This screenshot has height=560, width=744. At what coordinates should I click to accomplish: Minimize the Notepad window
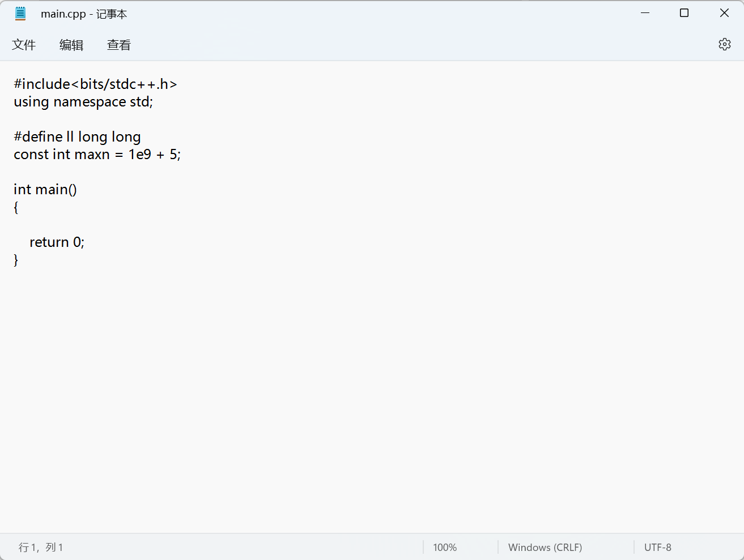(645, 12)
